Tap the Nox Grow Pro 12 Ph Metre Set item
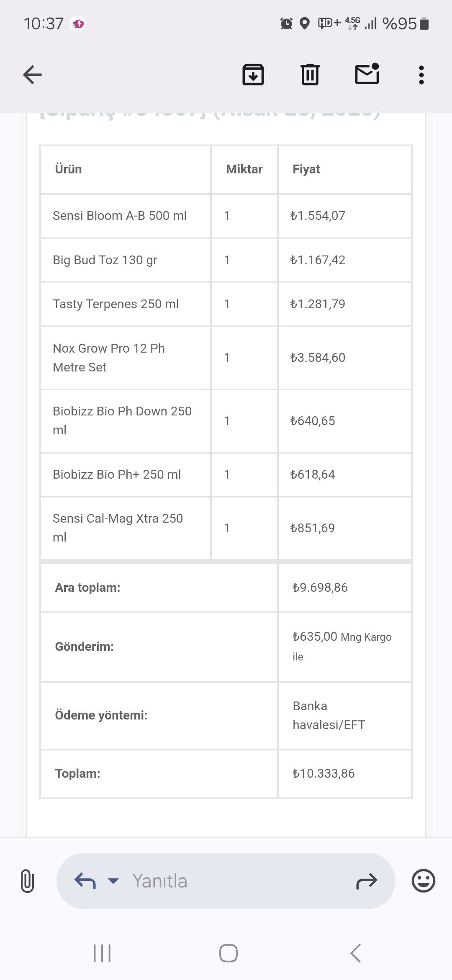Screen dimensions: 452x980 109,358
